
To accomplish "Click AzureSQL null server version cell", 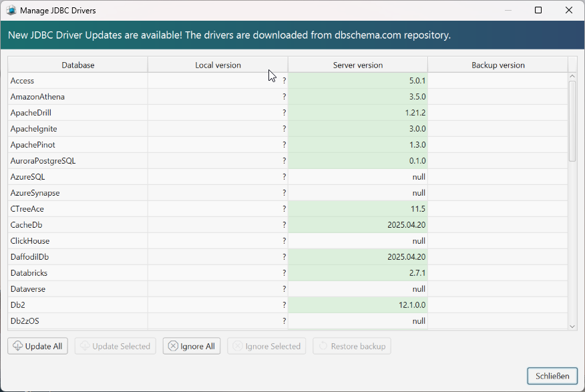I will click(358, 177).
